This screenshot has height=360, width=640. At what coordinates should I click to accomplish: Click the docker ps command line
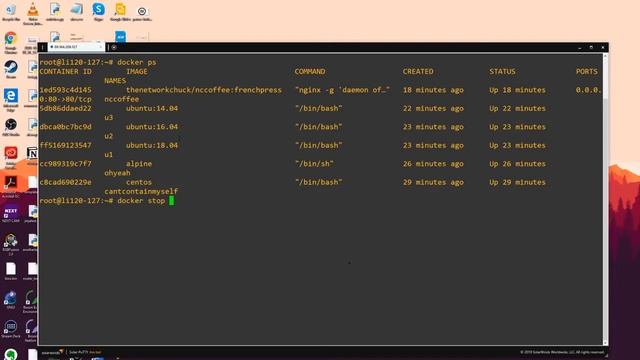click(x=98, y=62)
